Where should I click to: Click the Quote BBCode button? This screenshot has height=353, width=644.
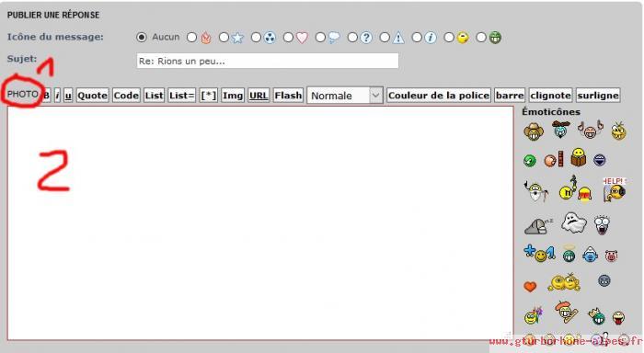(92, 96)
